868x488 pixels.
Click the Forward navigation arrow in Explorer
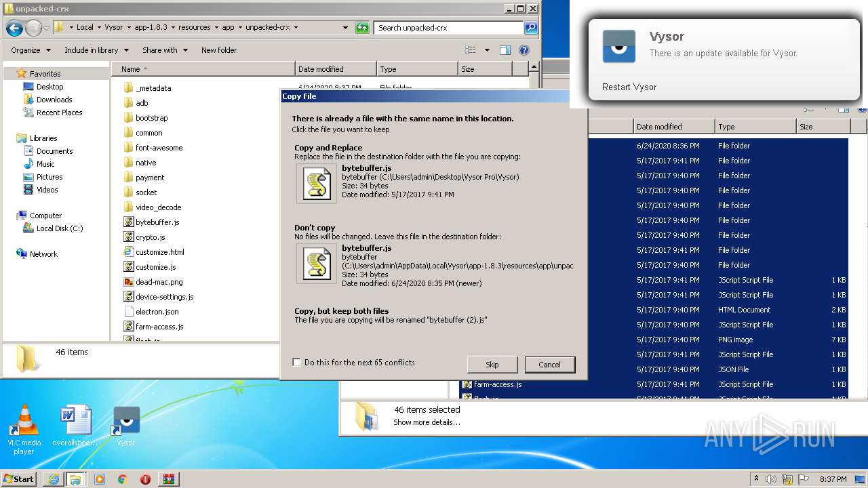pos(33,28)
